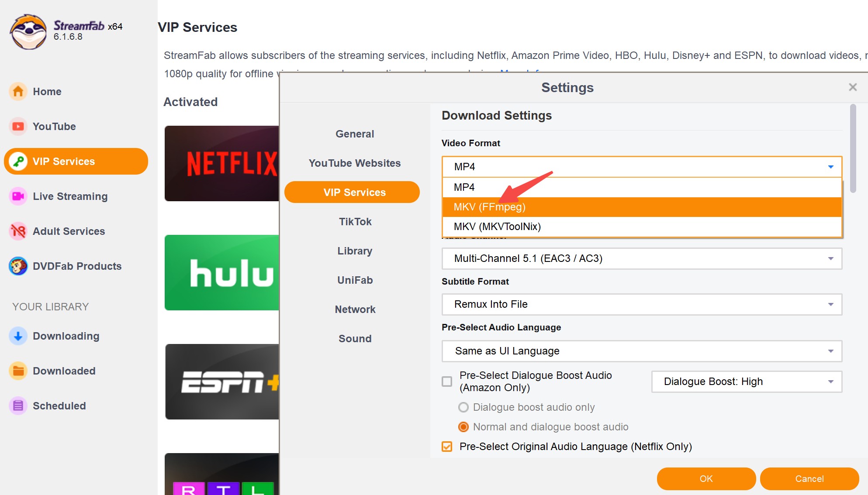Screen dimensions: 868x495
Task: Click the Home house icon
Action: click(18, 92)
